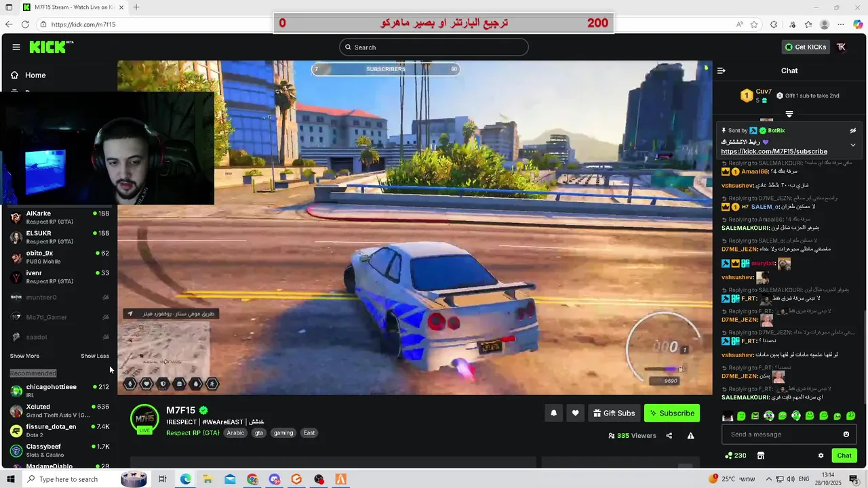Click the browser address bar URL
This screenshot has width=868, height=488.
coord(83,24)
